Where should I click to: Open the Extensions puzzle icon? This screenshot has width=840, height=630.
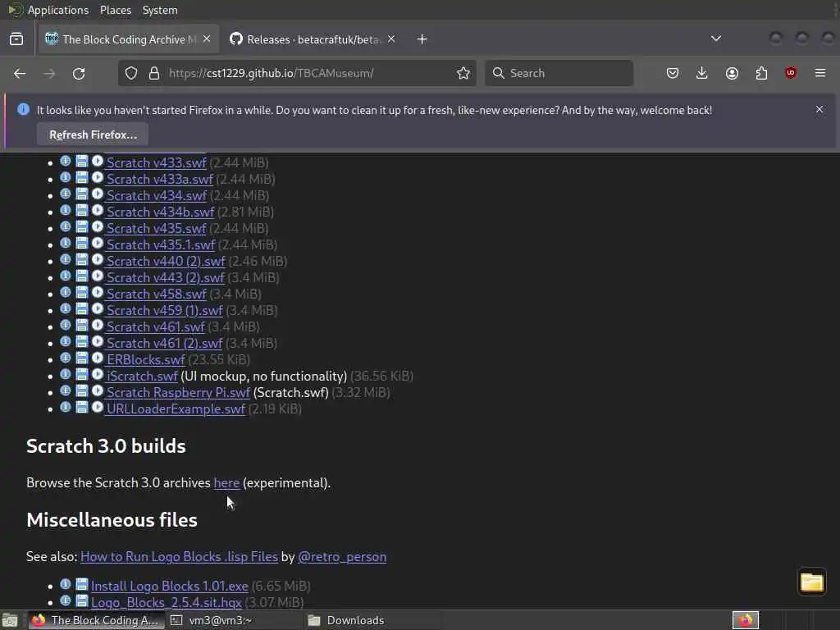[761, 73]
